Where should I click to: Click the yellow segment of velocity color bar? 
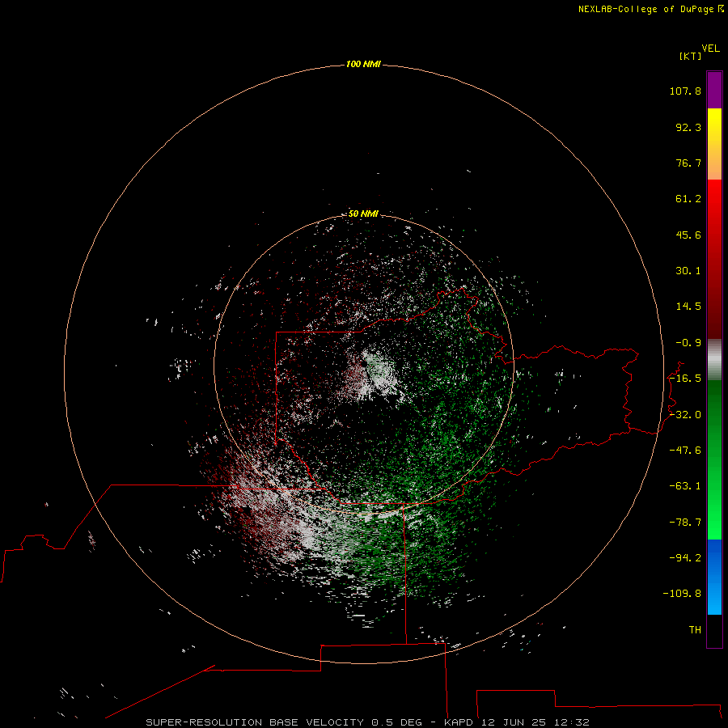[x=714, y=144]
